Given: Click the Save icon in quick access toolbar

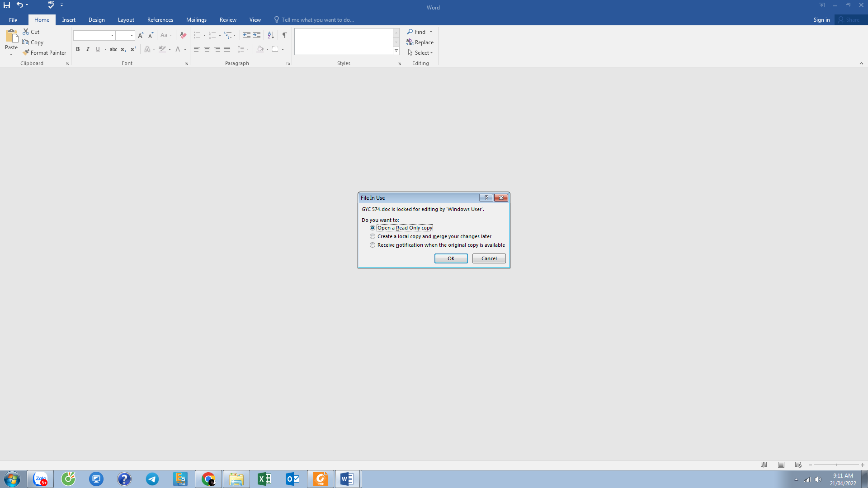Looking at the screenshot, I should point(7,5).
